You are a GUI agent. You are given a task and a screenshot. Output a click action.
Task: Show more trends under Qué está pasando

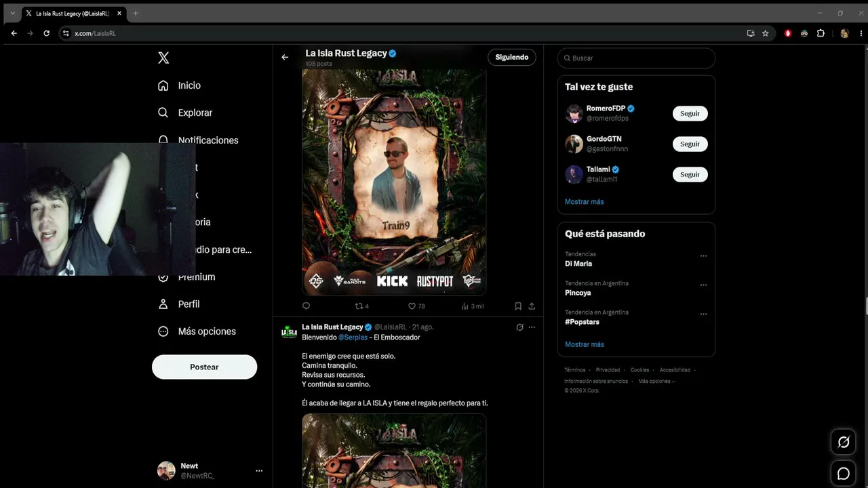click(585, 344)
